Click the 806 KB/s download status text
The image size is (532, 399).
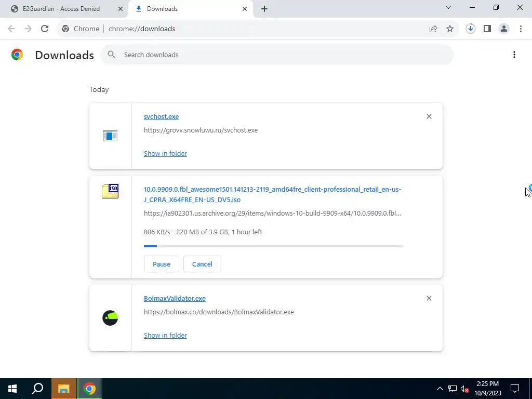tap(203, 232)
